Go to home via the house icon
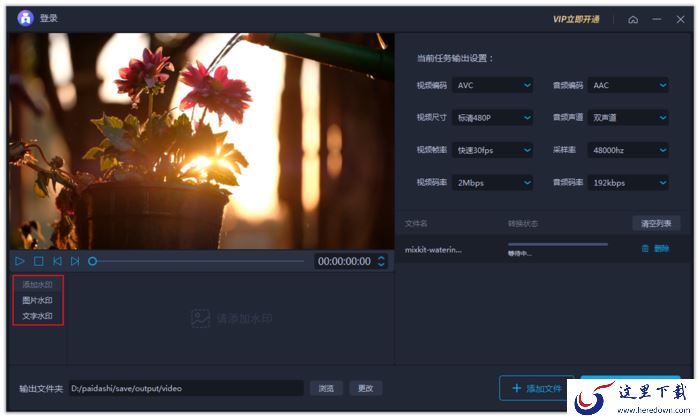Image resolution: width=700 pixels, height=418 pixels. (633, 19)
